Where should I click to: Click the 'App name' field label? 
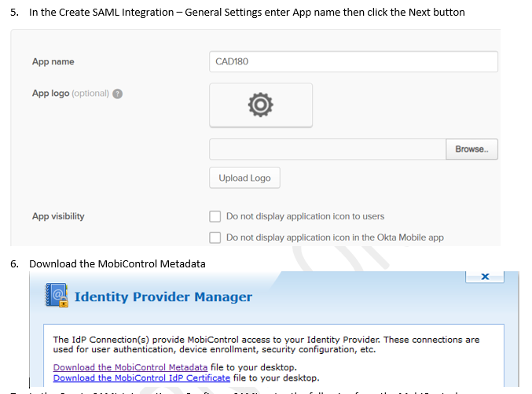pyautogui.click(x=53, y=62)
